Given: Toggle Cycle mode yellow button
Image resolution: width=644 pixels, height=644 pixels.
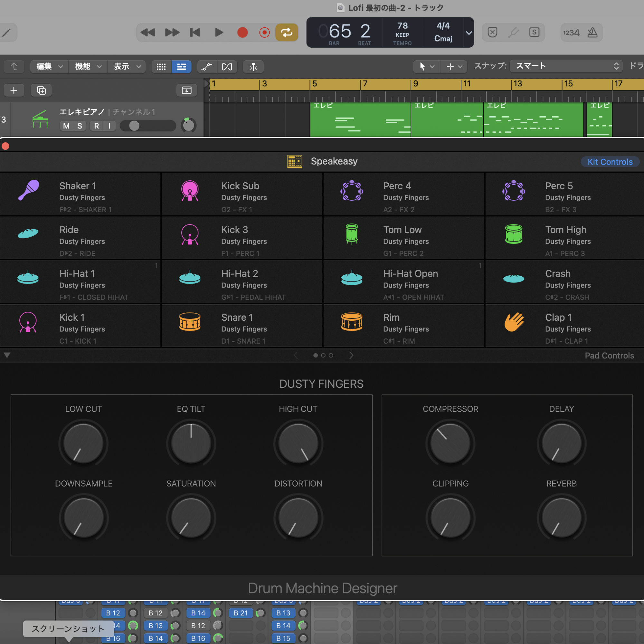Looking at the screenshot, I should (x=287, y=32).
